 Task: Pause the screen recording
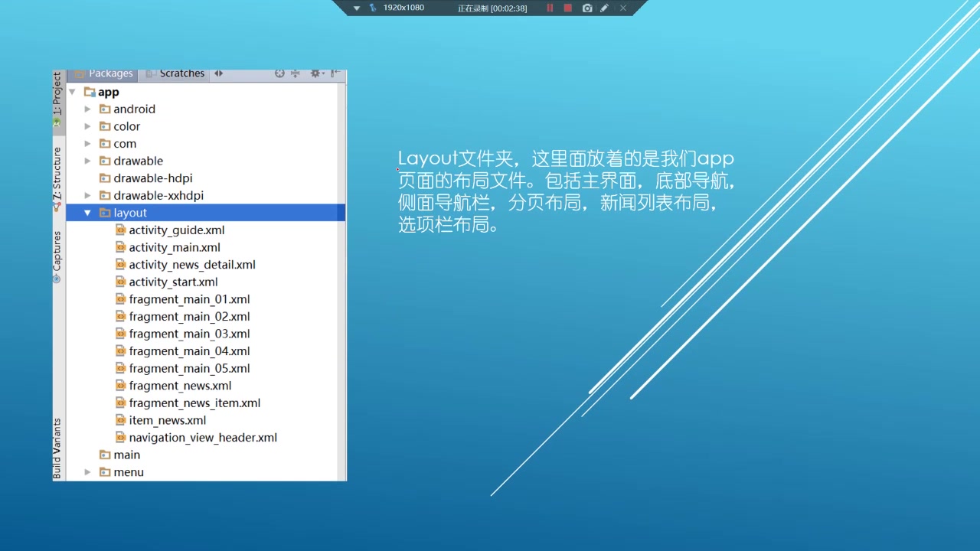coord(549,8)
